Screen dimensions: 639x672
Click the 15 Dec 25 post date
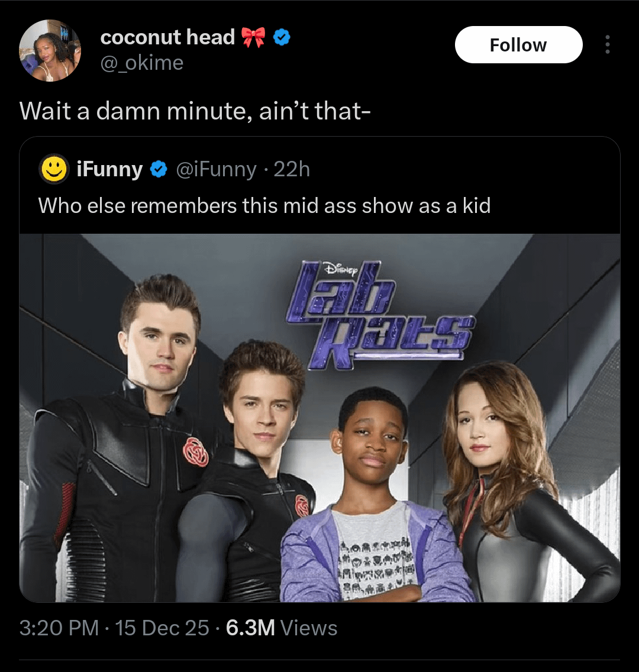point(162,628)
